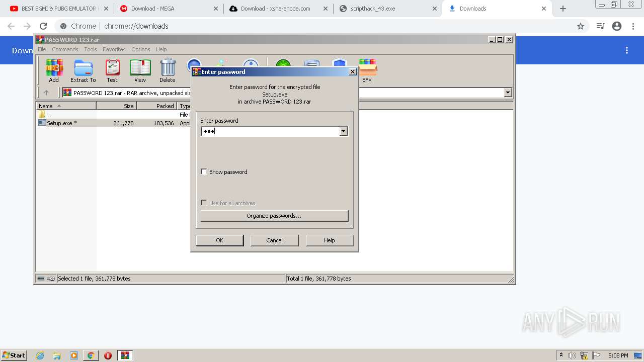Screen dimensions: 644x362
Task: Enable the Show password checkbox
Action: coord(204,172)
